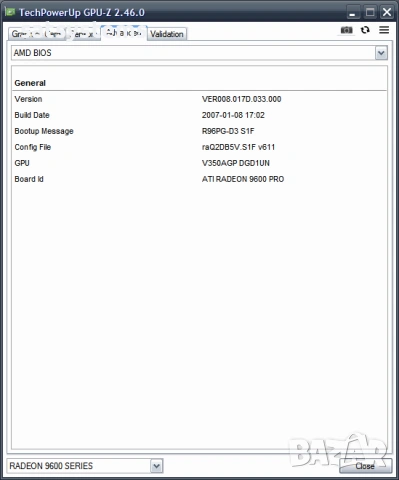Click the GPU-Z app icon in title bar
This screenshot has height=480, width=399.
pyautogui.click(x=10, y=12)
